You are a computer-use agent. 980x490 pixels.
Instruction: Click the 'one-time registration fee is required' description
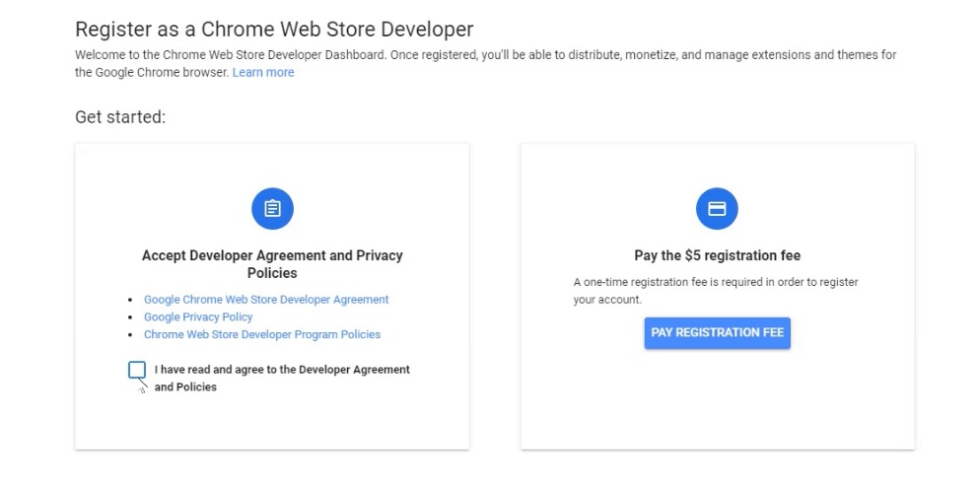pos(716,291)
